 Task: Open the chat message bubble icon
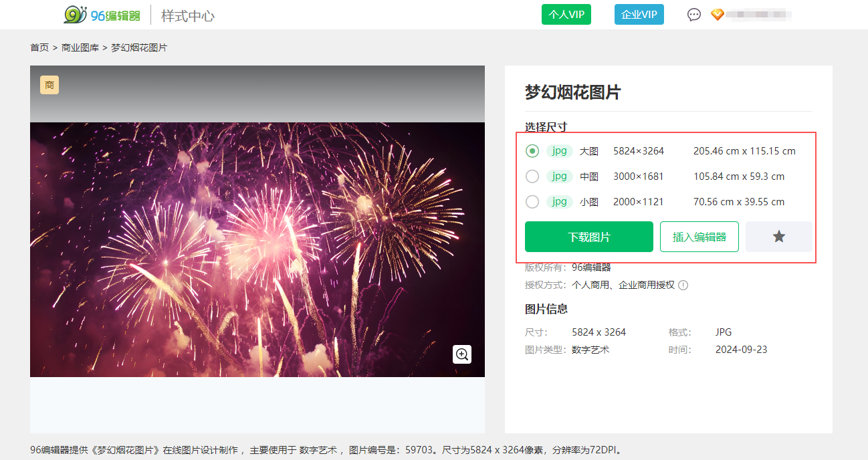pyautogui.click(x=694, y=15)
